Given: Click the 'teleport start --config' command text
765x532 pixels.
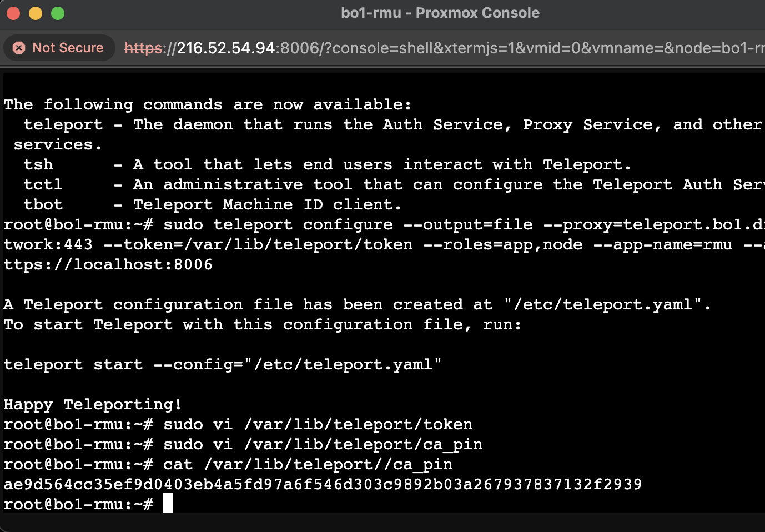Looking at the screenshot, I should tap(223, 364).
